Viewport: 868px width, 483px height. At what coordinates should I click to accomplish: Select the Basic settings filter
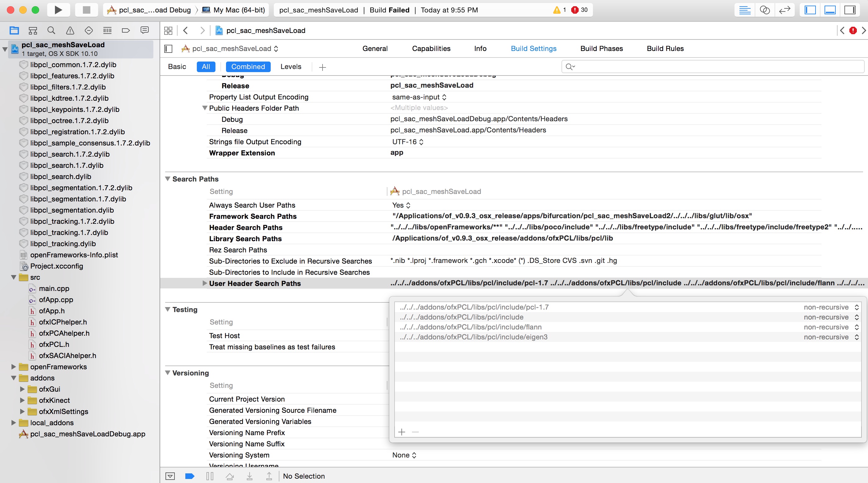(x=177, y=67)
